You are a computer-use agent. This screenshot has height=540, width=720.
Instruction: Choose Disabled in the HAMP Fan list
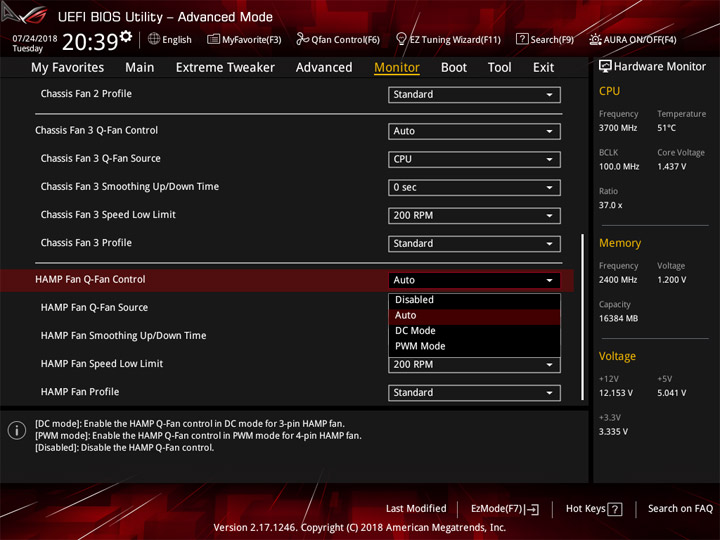click(474, 300)
